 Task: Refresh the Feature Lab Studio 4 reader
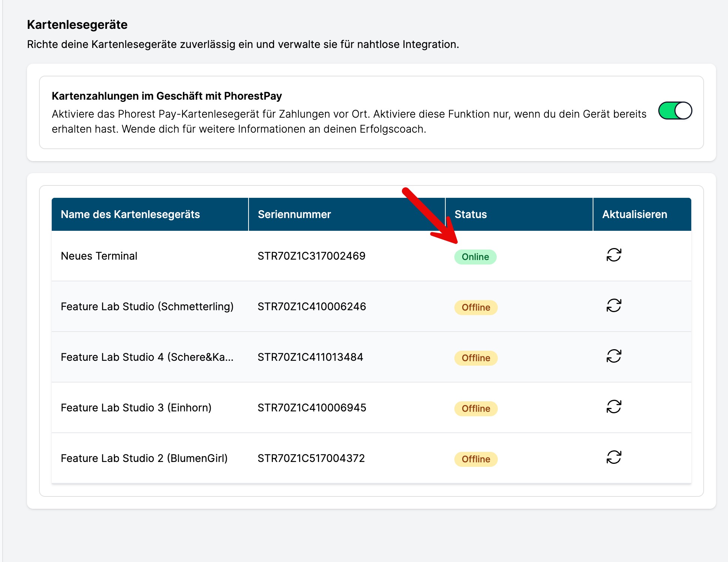pos(614,356)
